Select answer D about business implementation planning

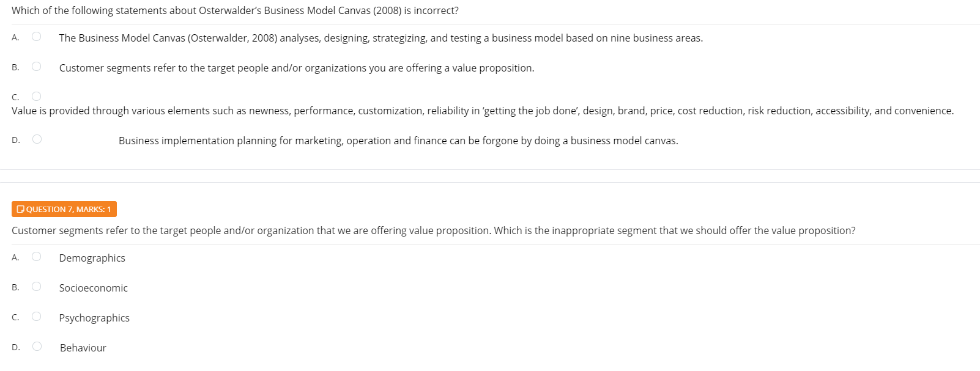(x=37, y=139)
